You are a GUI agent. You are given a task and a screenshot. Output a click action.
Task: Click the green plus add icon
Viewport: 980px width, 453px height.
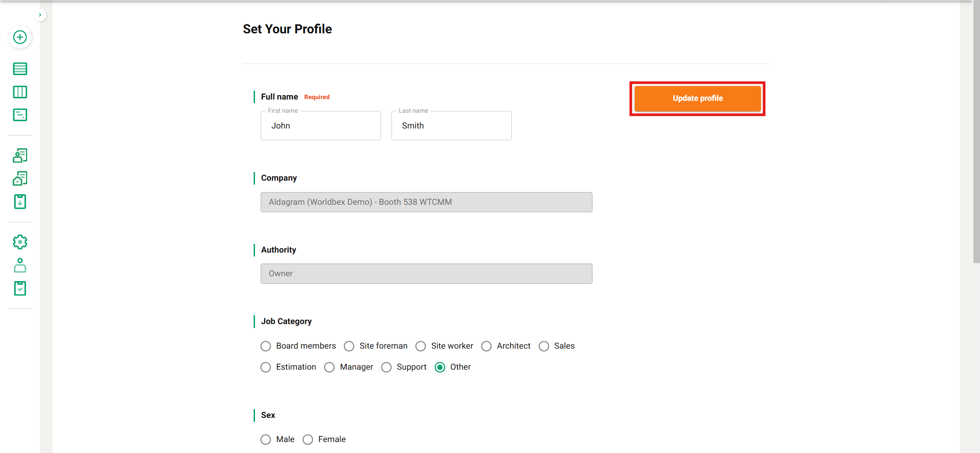point(20,37)
